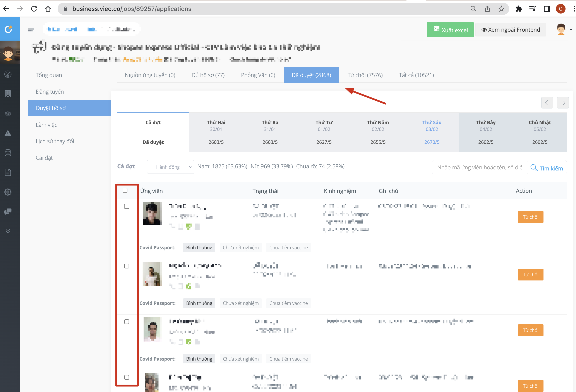Check the first candidate's checkbox
The height and width of the screenshot is (392, 576).
pos(127,206)
